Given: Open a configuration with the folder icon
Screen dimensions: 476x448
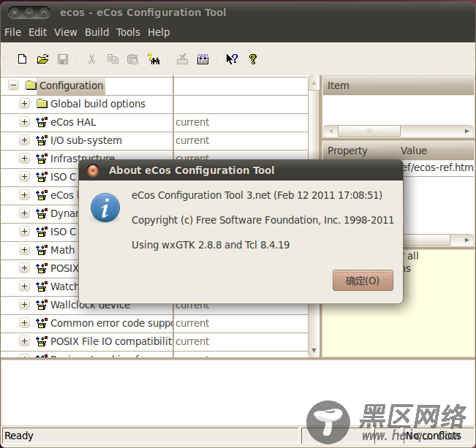Looking at the screenshot, I should 42,59.
